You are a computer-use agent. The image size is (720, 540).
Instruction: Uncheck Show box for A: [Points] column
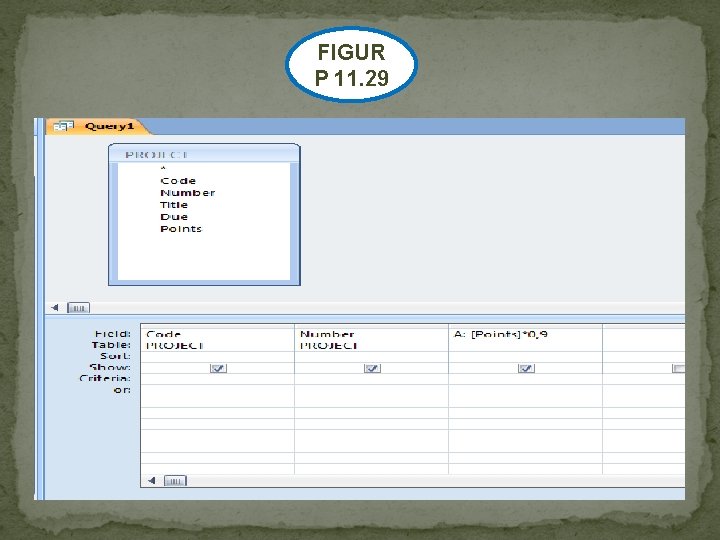(x=526, y=368)
